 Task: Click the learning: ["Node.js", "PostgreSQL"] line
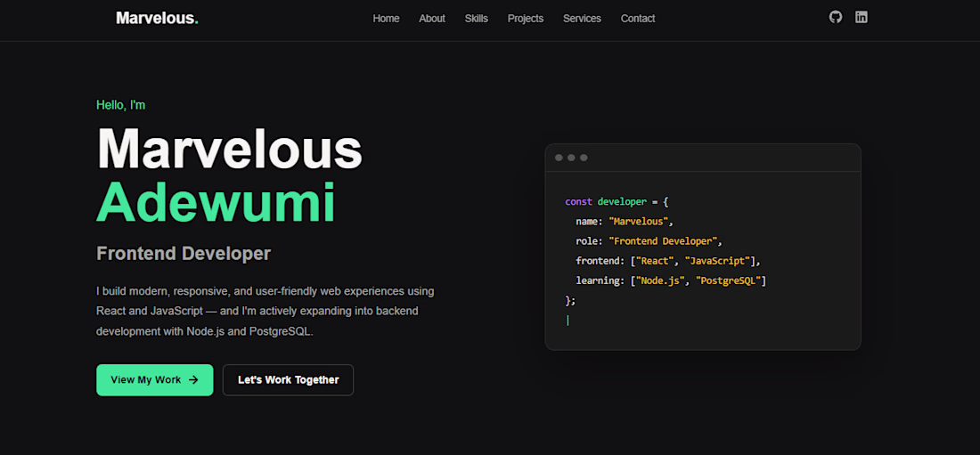pos(671,280)
